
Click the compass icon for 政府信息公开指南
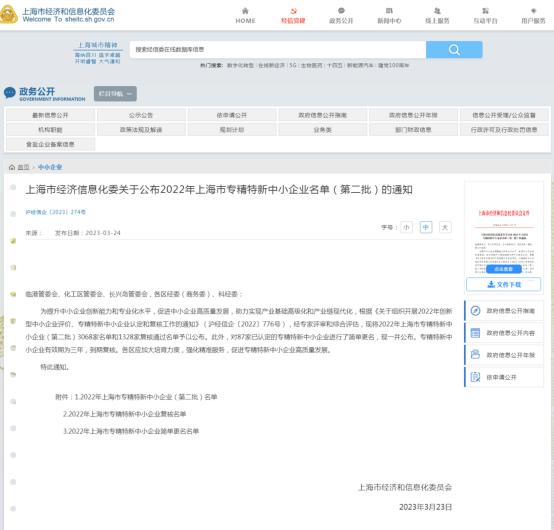pyautogui.click(x=476, y=311)
